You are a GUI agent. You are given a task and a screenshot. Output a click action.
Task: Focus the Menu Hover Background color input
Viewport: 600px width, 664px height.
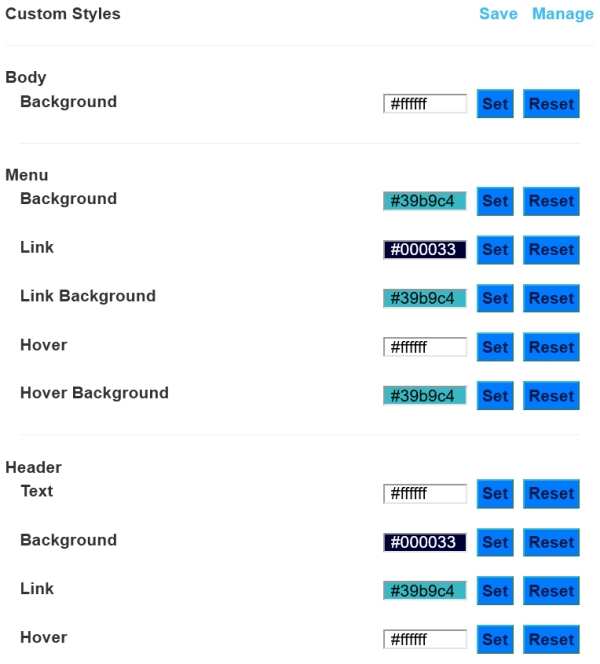pyautogui.click(x=425, y=396)
